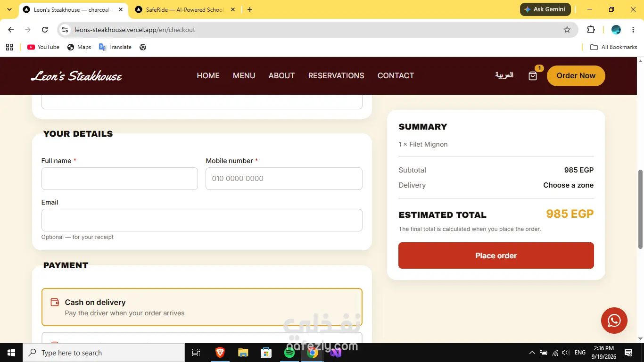Click the Place order button
The width and height of the screenshot is (644, 362).
pyautogui.click(x=496, y=255)
